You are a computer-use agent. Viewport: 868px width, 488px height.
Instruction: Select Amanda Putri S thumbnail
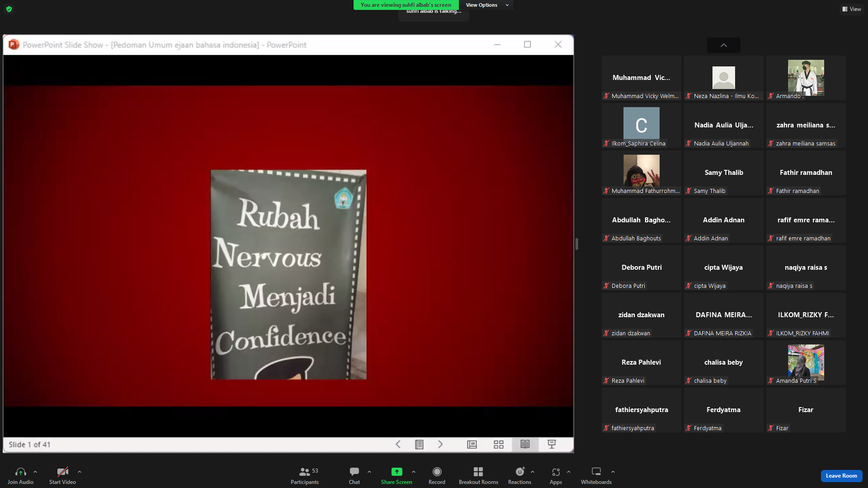click(806, 362)
